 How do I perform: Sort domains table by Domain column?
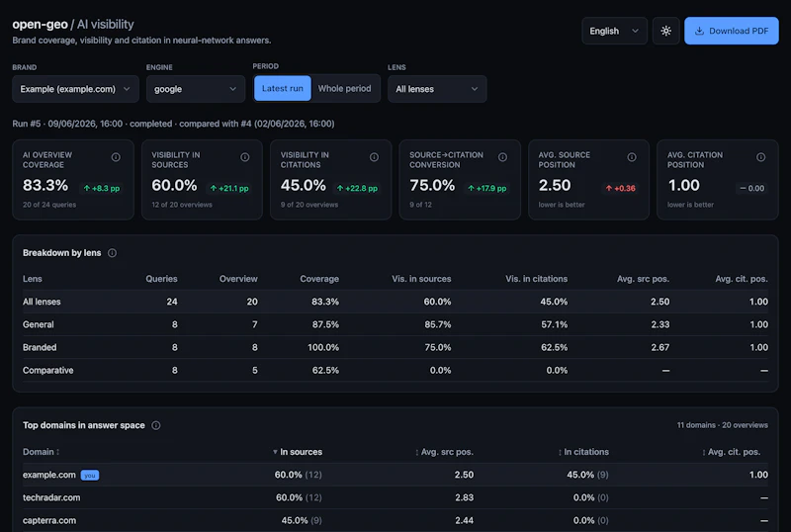(x=41, y=452)
